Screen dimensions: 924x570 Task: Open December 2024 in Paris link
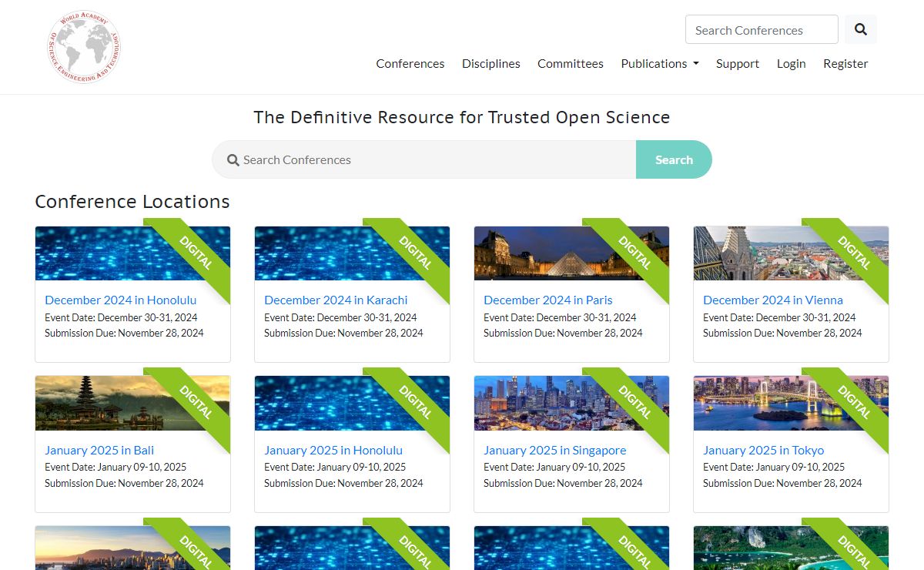[548, 300]
